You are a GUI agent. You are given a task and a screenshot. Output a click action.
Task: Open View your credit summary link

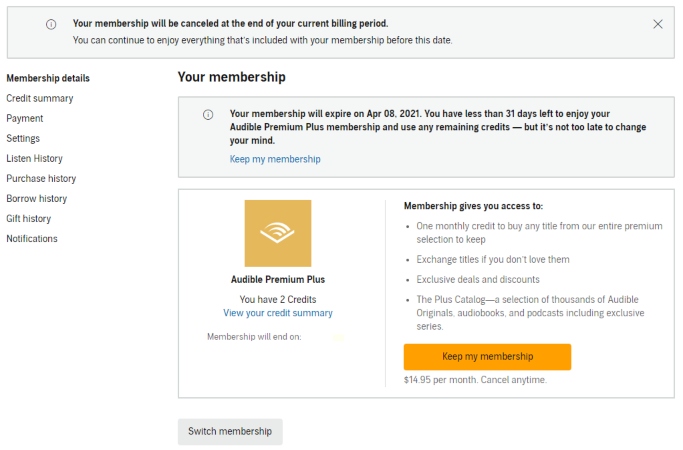pyautogui.click(x=278, y=313)
